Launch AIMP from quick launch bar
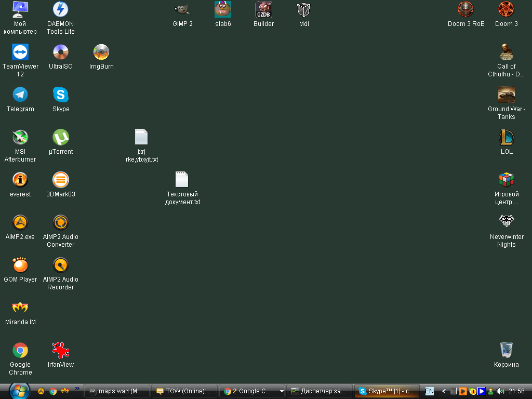Screen dimensions: 532x399 tap(41, 391)
